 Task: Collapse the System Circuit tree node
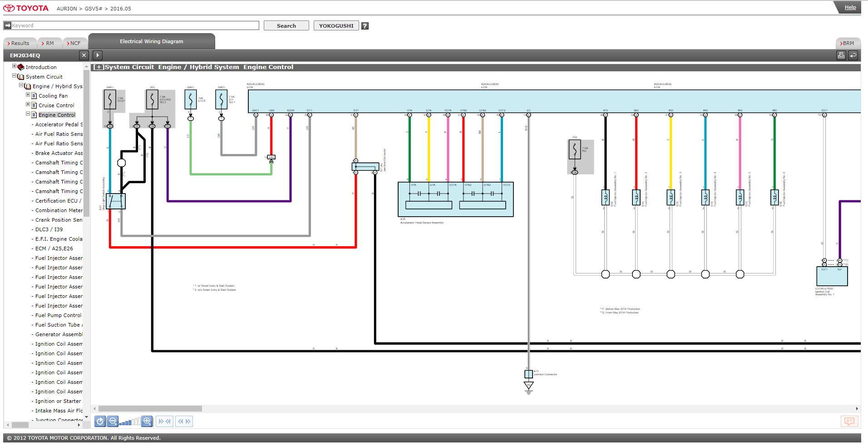click(14, 76)
